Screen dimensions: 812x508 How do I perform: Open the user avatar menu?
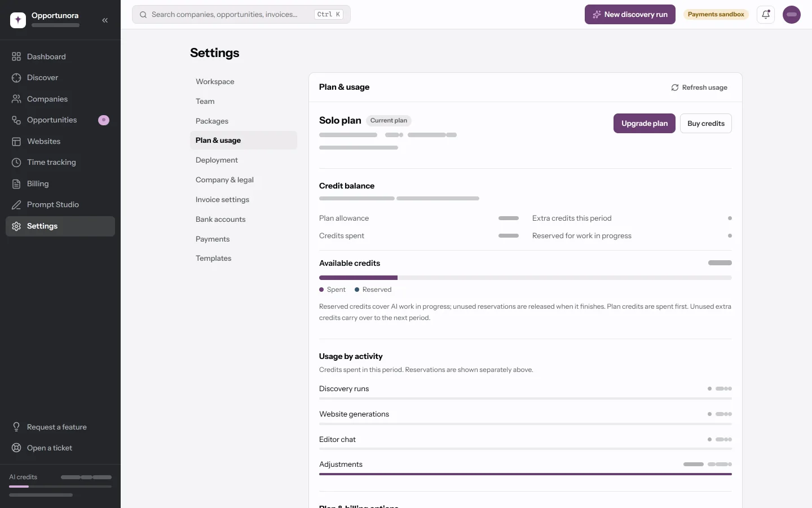(x=792, y=15)
